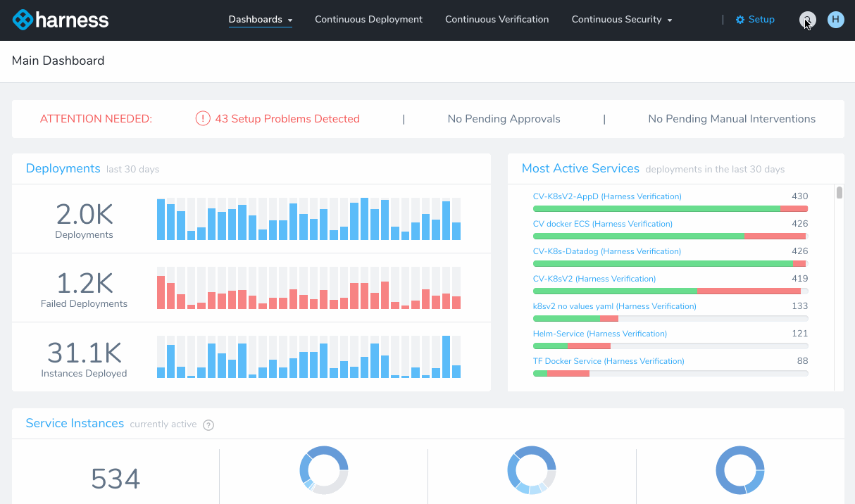The image size is (855, 504).
Task: Click No Pending Approvals text
Action: coord(504,119)
